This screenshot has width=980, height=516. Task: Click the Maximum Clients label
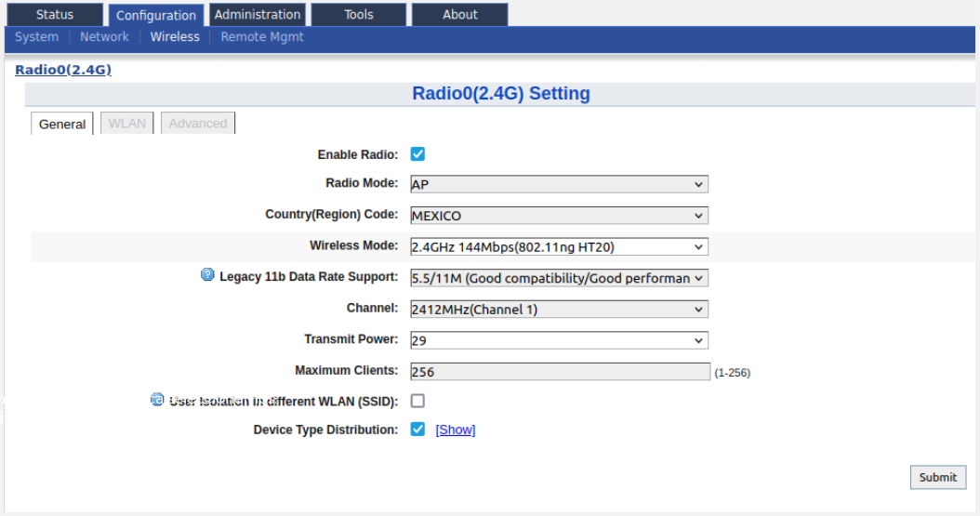tap(346, 370)
